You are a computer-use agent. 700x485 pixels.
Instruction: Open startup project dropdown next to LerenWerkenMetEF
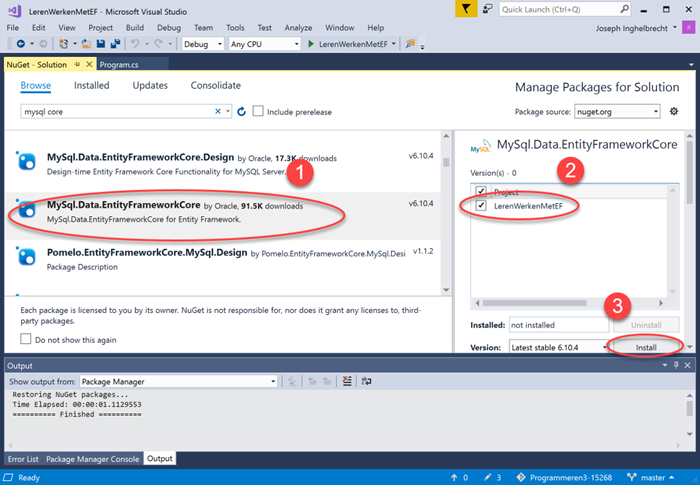[x=394, y=44]
